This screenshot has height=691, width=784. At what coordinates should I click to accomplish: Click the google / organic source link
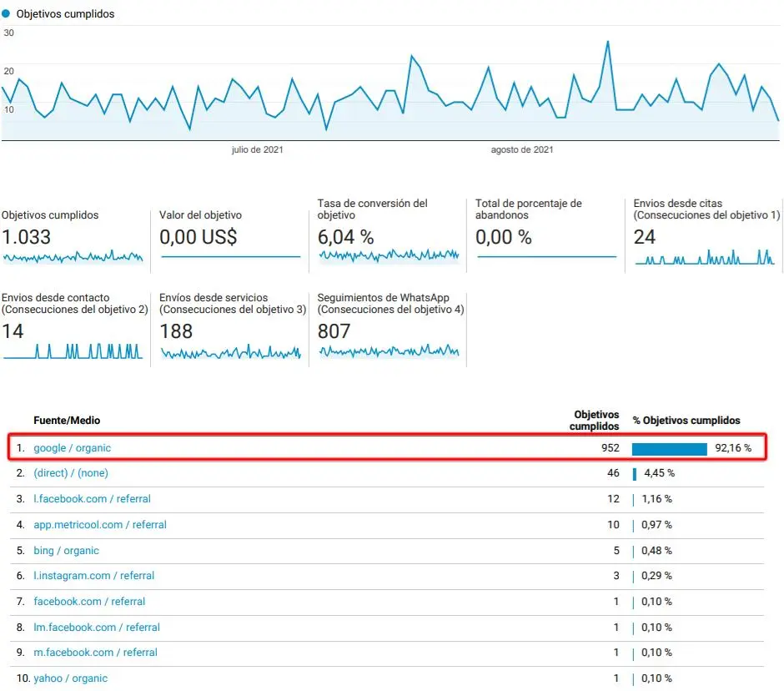pos(72,448)
